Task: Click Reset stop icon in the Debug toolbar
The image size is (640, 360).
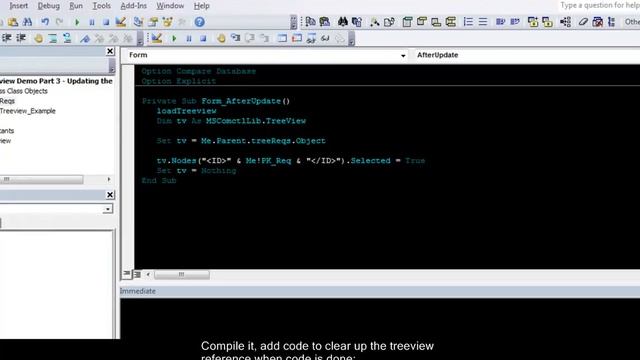Action: [x=203, y=38]
